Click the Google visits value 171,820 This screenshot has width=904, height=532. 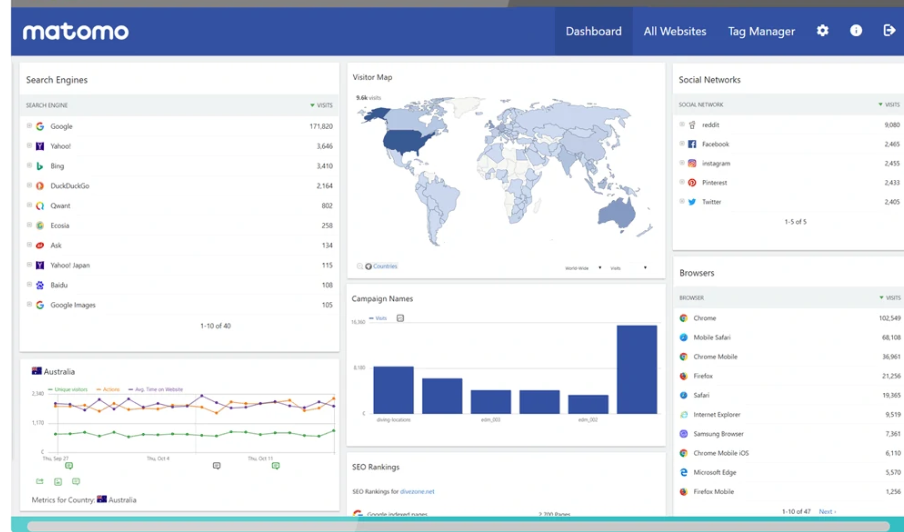[x=321, y=126]
